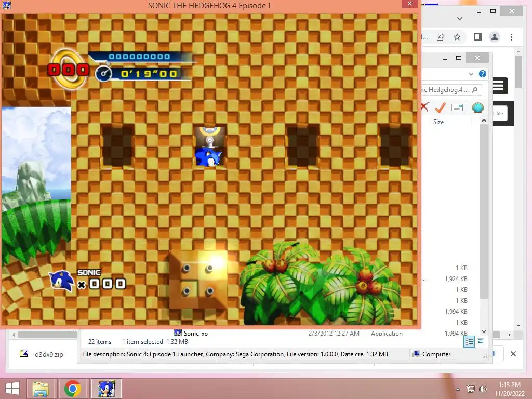
Task: Expand Explorer ribbon chevron
Action: click(x=471, y=74)
